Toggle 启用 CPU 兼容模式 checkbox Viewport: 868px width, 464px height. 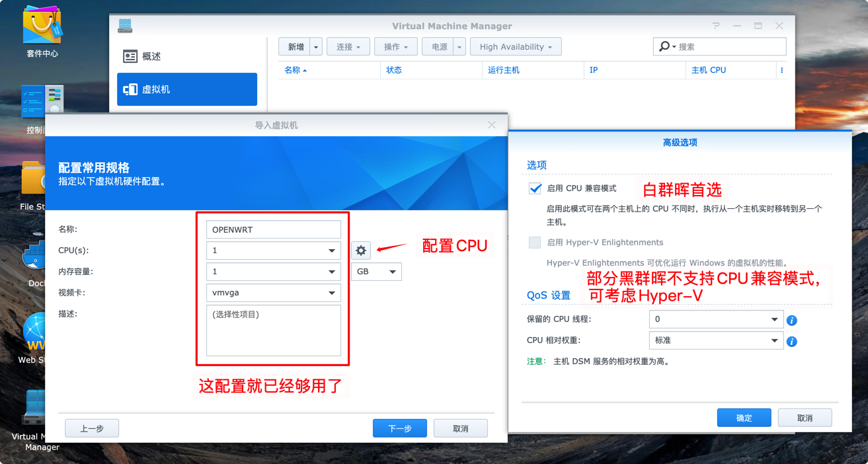pyautogui.click(x=535, y=188)
